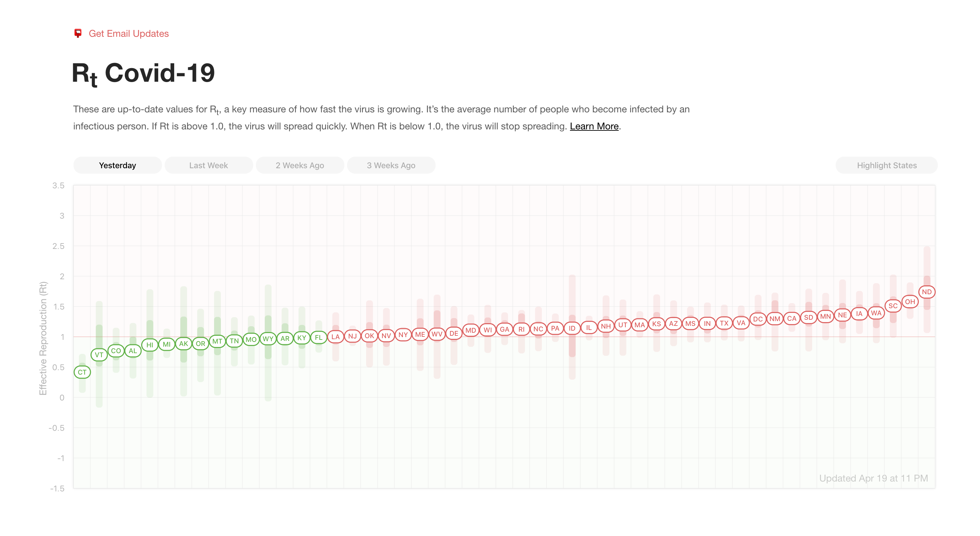Select the ND state marker

click(927, 292)
